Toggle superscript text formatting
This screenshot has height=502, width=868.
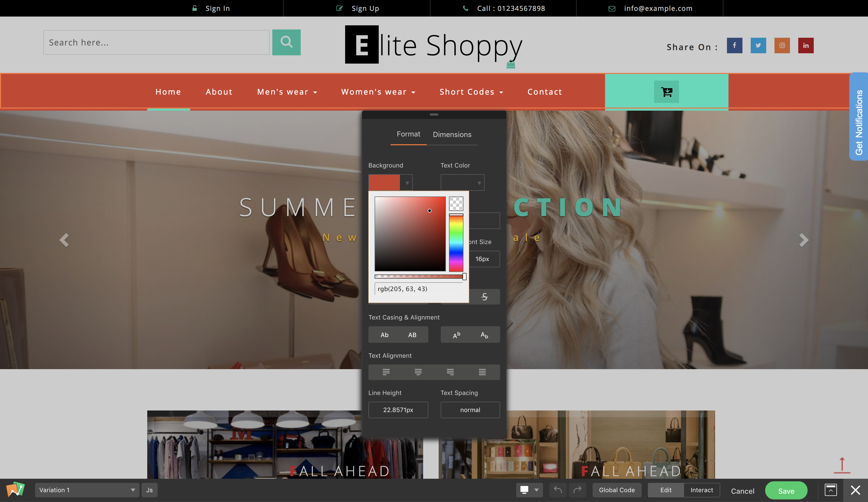tap(456, 335)
